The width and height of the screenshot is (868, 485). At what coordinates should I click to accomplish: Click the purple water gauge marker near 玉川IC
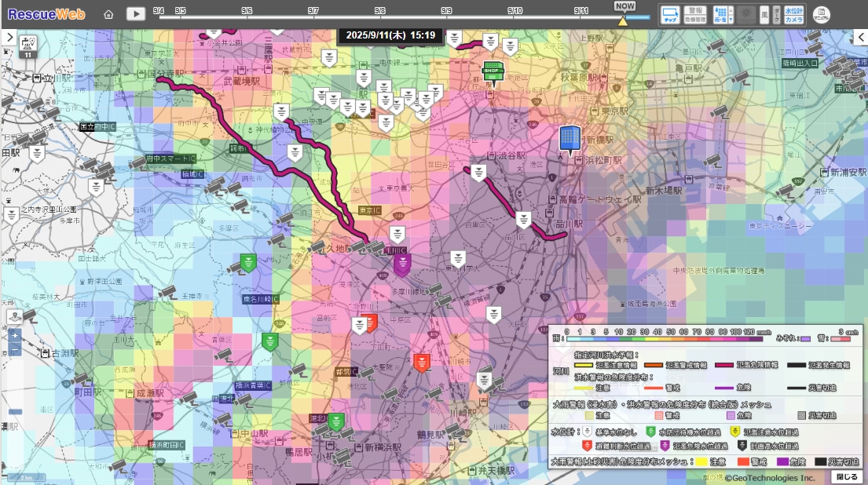(402, 264)
